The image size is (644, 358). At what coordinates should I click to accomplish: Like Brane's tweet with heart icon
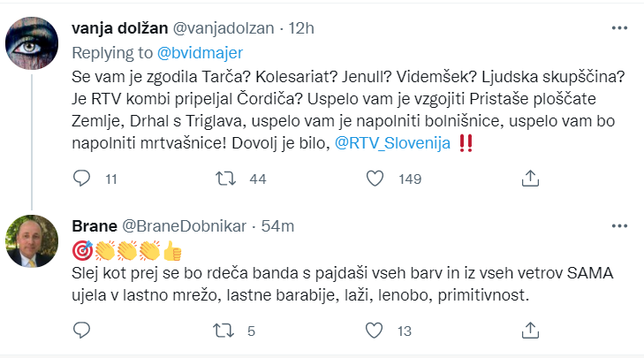point(375,331)
